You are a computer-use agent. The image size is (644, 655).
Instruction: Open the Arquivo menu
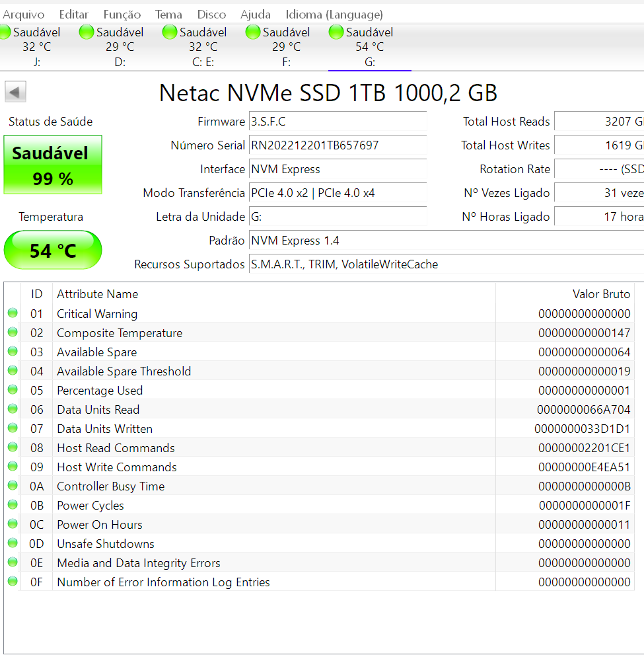pos(23,15)
